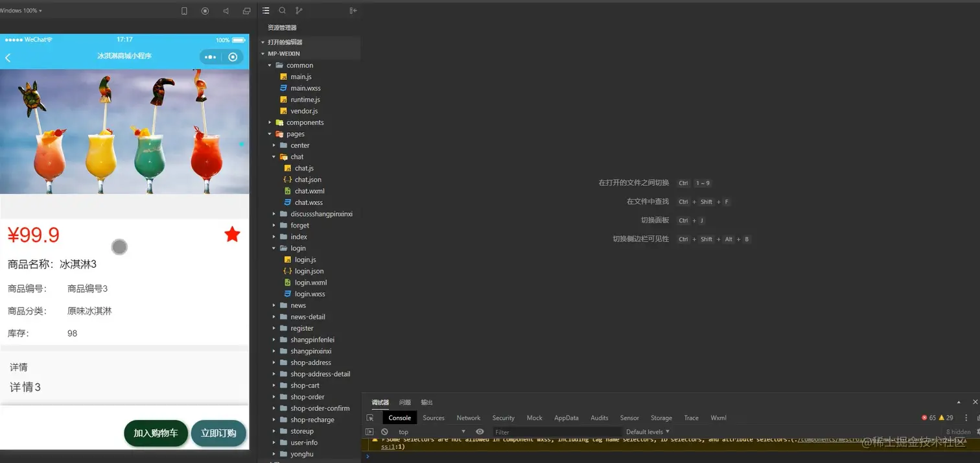Image resolution: width=980 pixels, height=463 pixels.
Task: Close mini program using the circle target icon
Action: click(233, 57)
